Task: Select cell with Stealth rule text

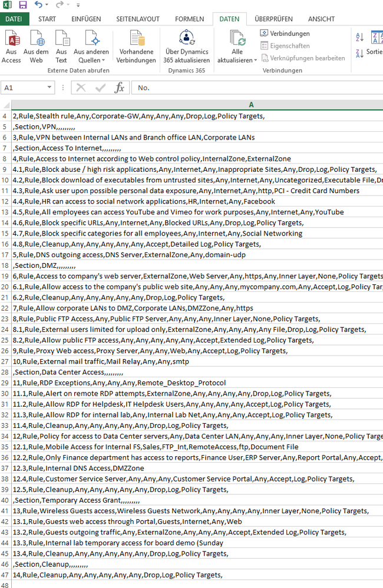Action: 197,117
